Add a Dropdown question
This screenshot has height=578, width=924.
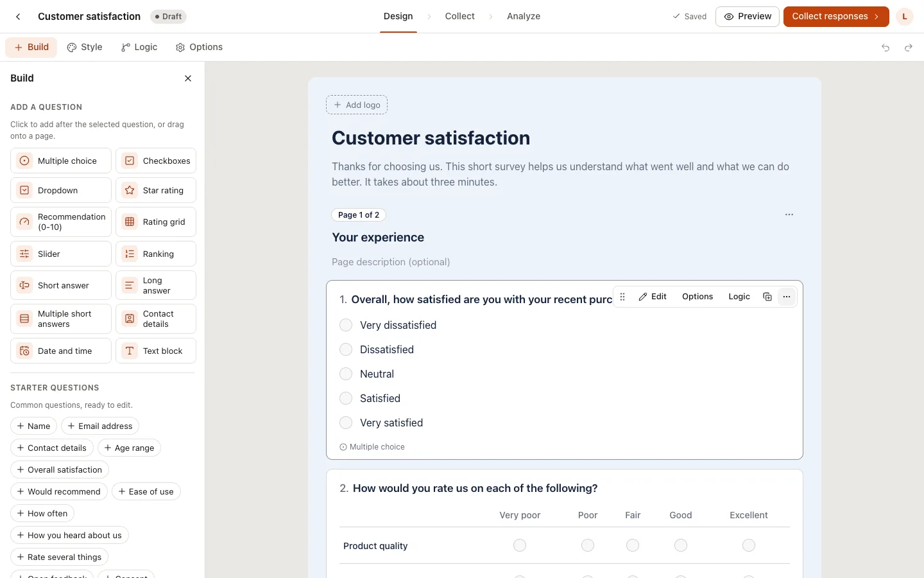pyautogui.click(x=61, y=190)
